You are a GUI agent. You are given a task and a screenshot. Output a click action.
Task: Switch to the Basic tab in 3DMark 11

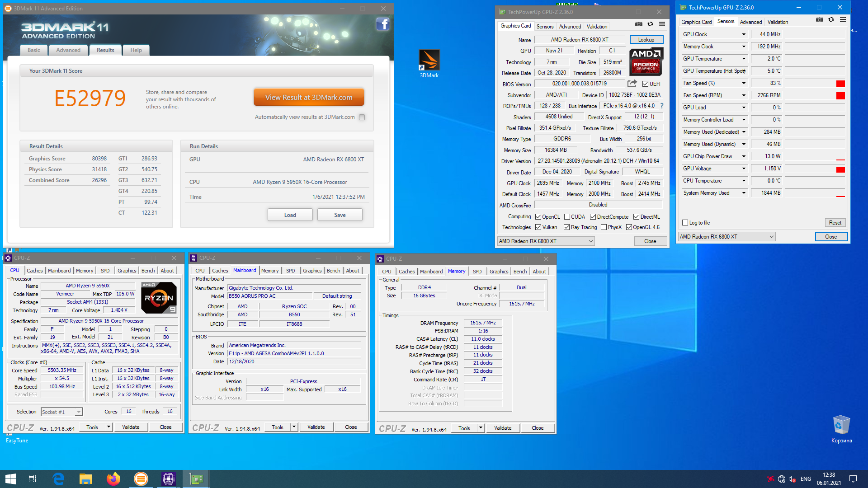tap(34, 50)
